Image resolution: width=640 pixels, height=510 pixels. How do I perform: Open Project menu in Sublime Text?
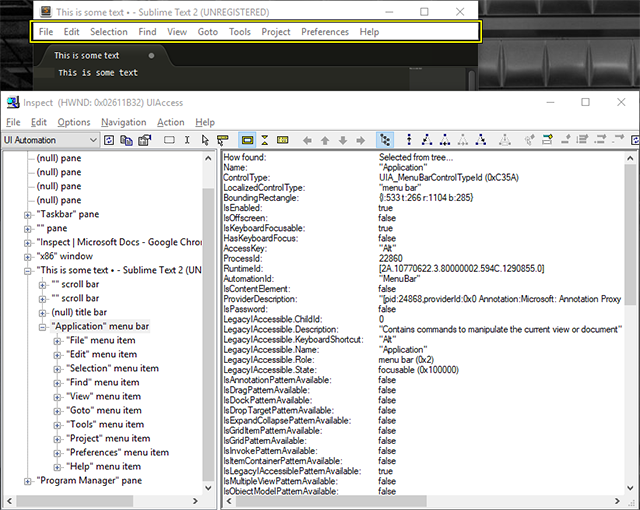(276, 32)
